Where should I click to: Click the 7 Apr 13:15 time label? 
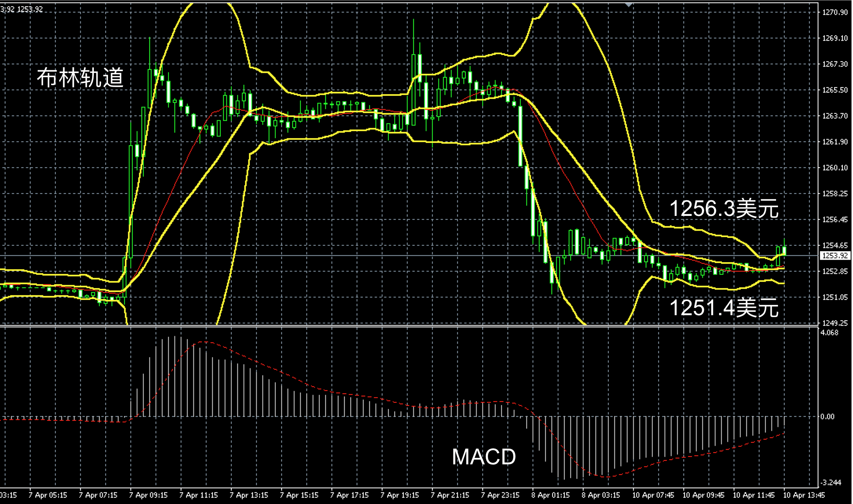pos(249,495)
